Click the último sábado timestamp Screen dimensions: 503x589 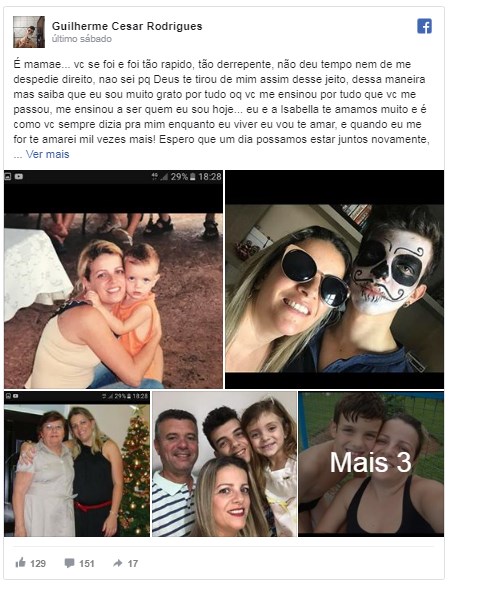click(82, 39)
